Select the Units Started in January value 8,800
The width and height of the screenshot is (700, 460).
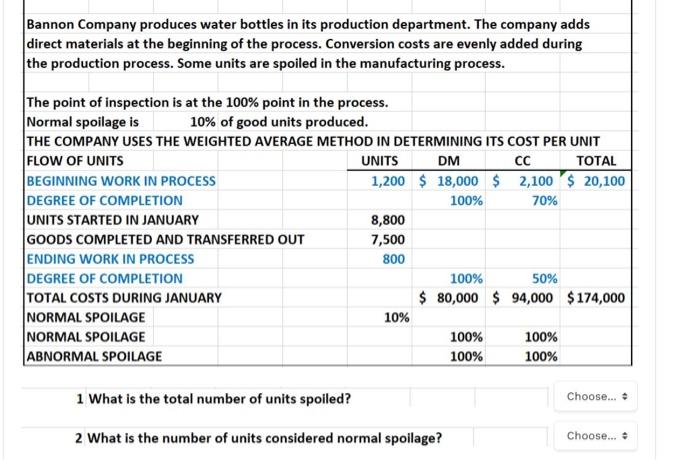click(x=388, y=220)
